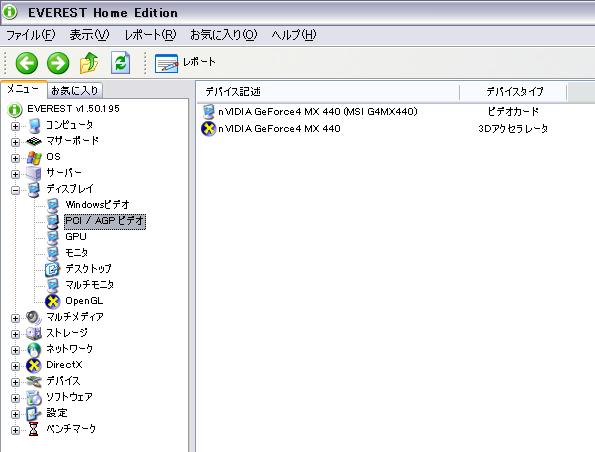Click the ストレージ drive icon
Image resolution: width=595 pixels, height=452 pixels.
coord(34,333)
